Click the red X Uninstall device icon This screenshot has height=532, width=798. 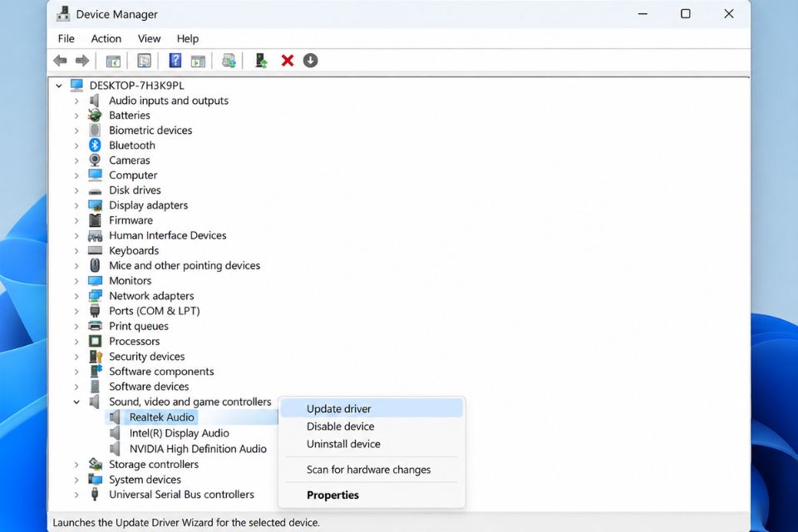(x=288, y=61)
